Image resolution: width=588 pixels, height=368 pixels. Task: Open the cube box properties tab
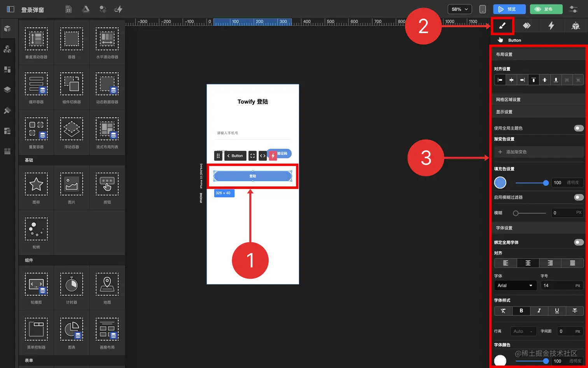576,26
